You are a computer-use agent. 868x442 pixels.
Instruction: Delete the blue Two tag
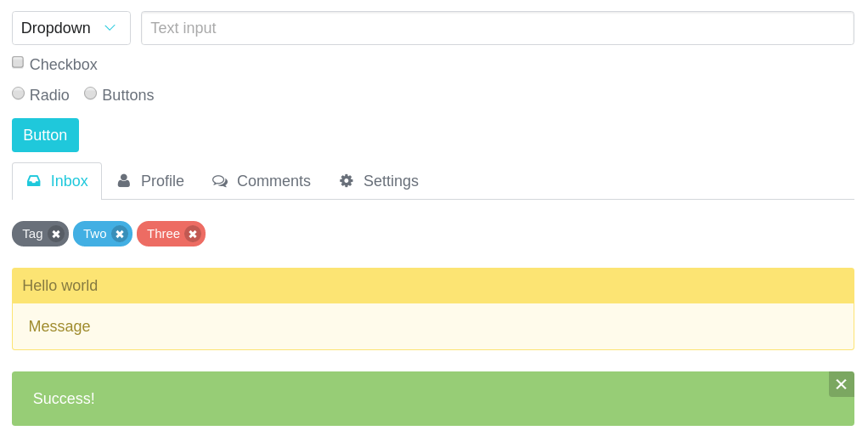point(120,235)
